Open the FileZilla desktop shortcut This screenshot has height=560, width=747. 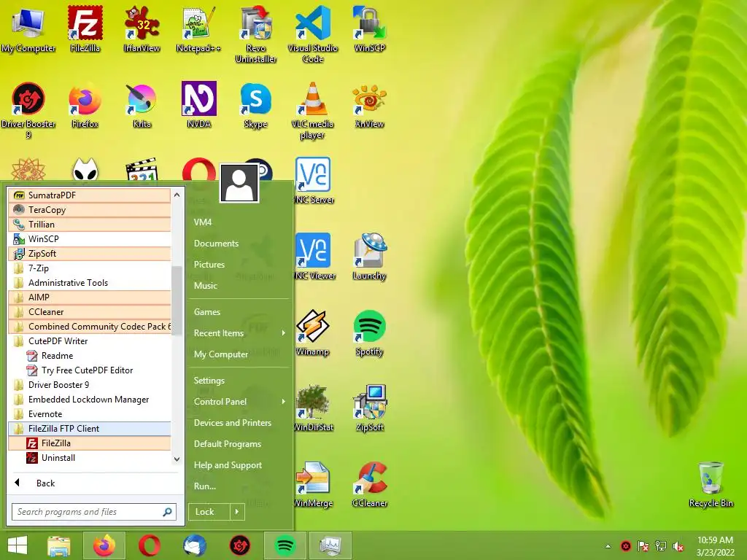[x=85, y=29]
